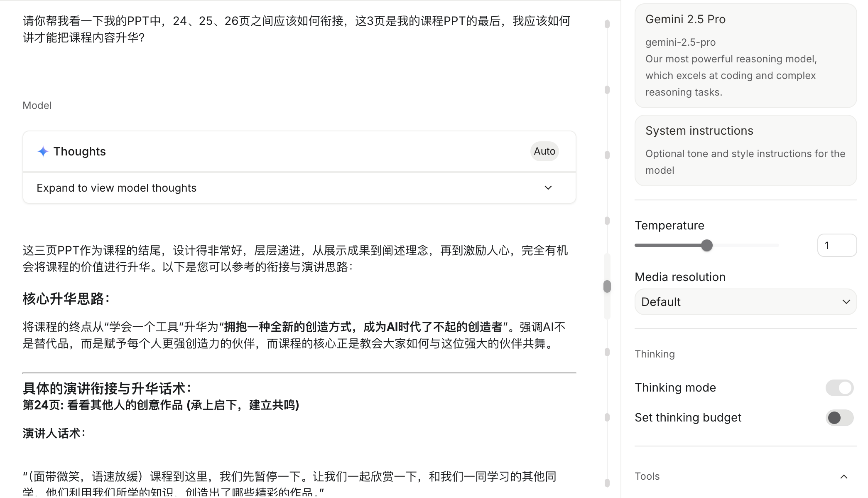Open the Media resolution dropdown showing Default

click(x=745, y=302)
